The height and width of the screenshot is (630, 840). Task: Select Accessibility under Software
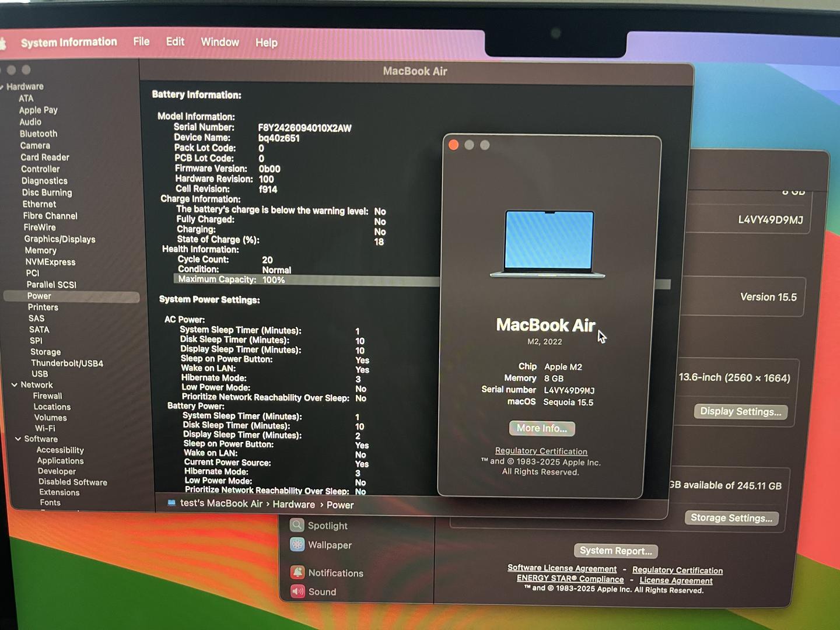[60, 450]
